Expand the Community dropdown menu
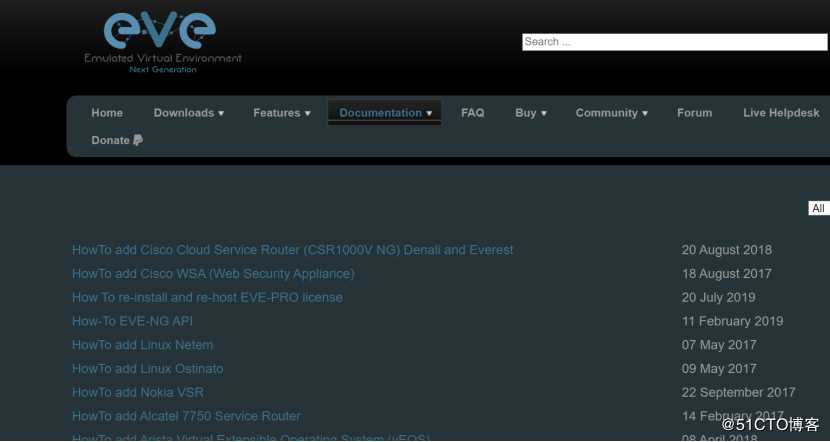This screenshot has width=830, height=442. click(x=611, y=113)
